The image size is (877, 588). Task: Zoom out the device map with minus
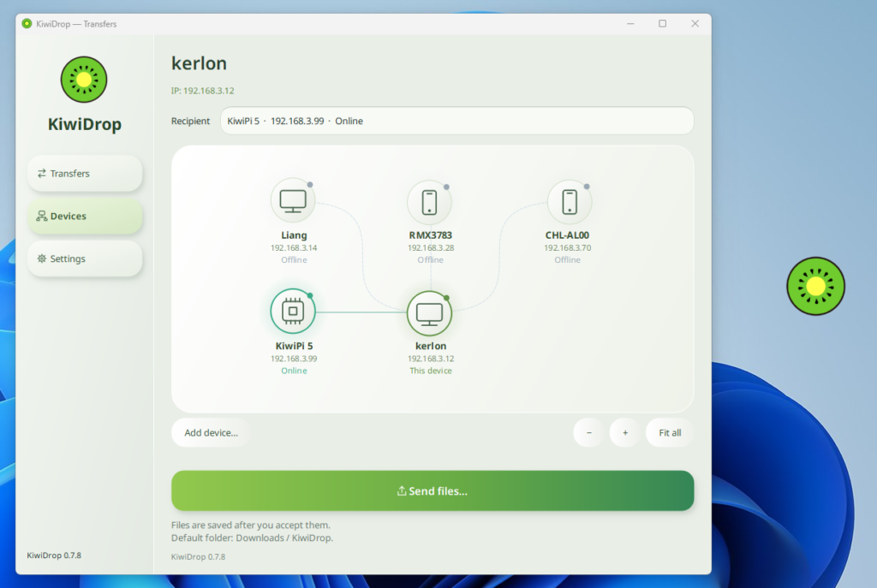coord(589,432)
